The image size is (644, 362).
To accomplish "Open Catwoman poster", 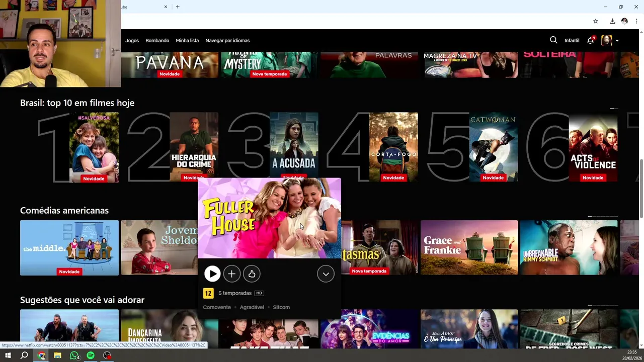I will pyautogui.click(x=493, y=147).
